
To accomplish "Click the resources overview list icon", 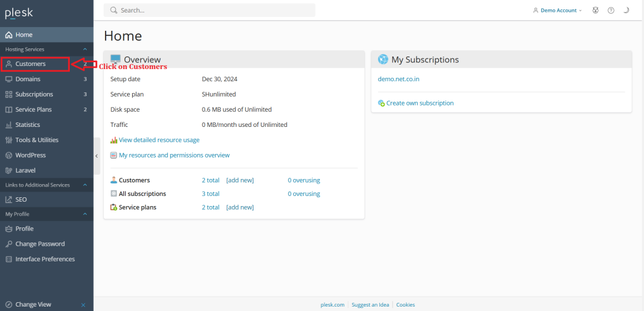I will point(114,155).
